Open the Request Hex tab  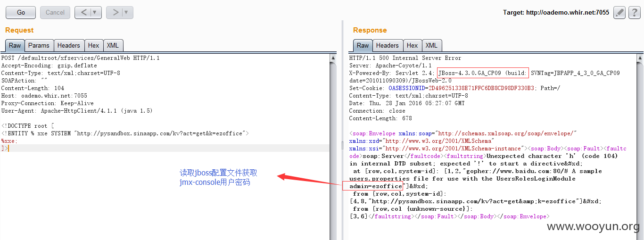point(94,46)
